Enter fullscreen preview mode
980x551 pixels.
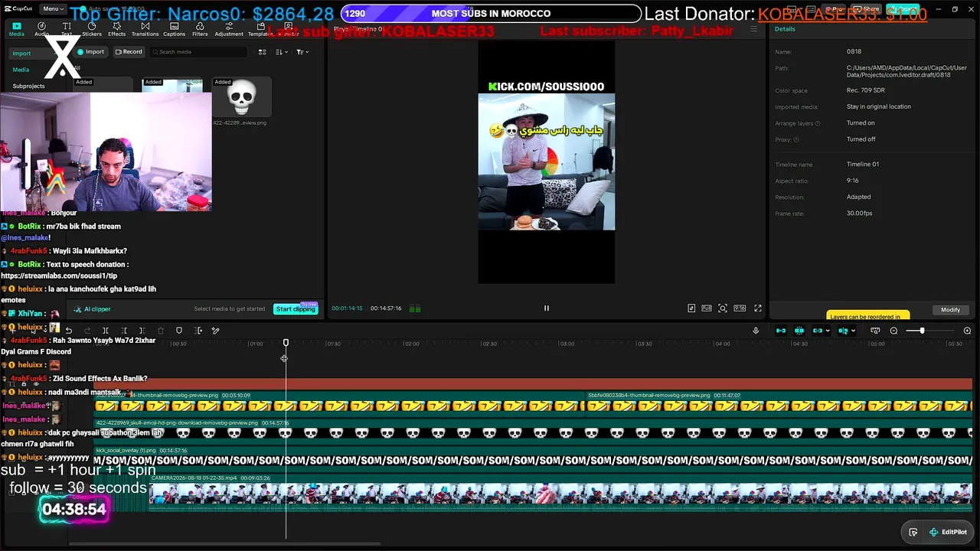tap(758, 308)
